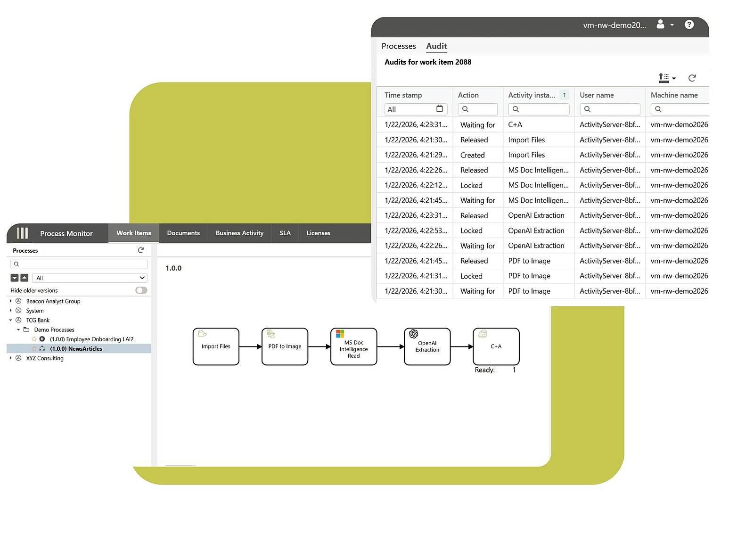Image resolution: width=754 pixels, height=560 pixels.
Task: Open the Time stamp calendar picker
Action: pos(439,109)
